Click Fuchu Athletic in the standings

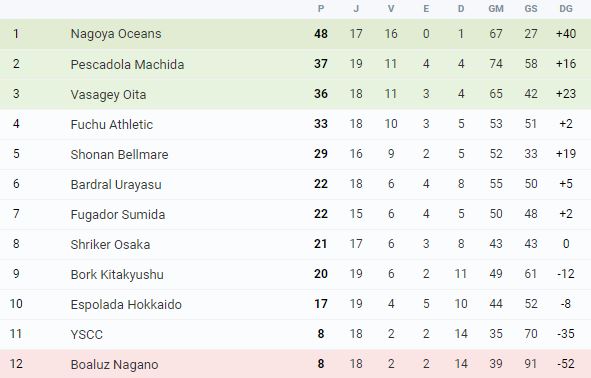112,124
